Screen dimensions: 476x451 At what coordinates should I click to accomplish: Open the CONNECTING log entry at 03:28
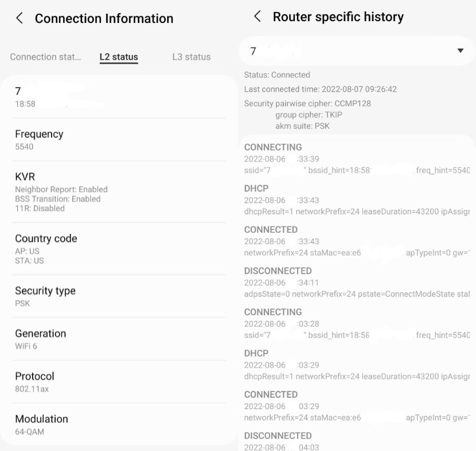pyautogui.click(x=357, y=324)
